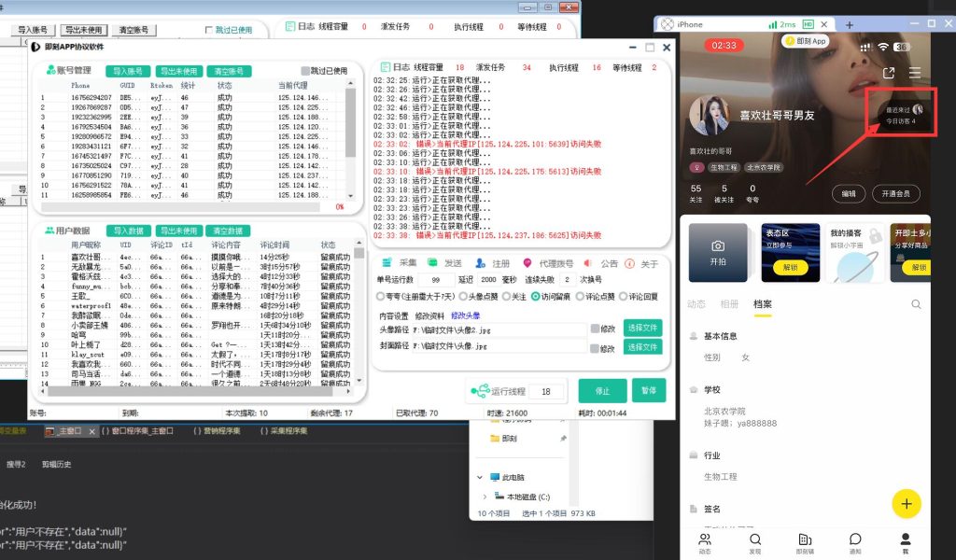
Task: Switch to the 相册 tab in profile
Action: [729, 304]
